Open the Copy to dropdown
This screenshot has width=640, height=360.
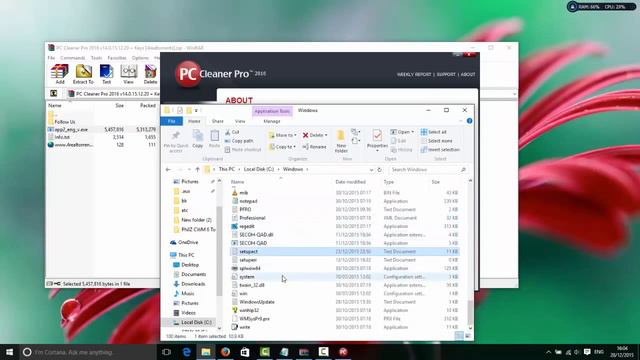tap(282, 147)
